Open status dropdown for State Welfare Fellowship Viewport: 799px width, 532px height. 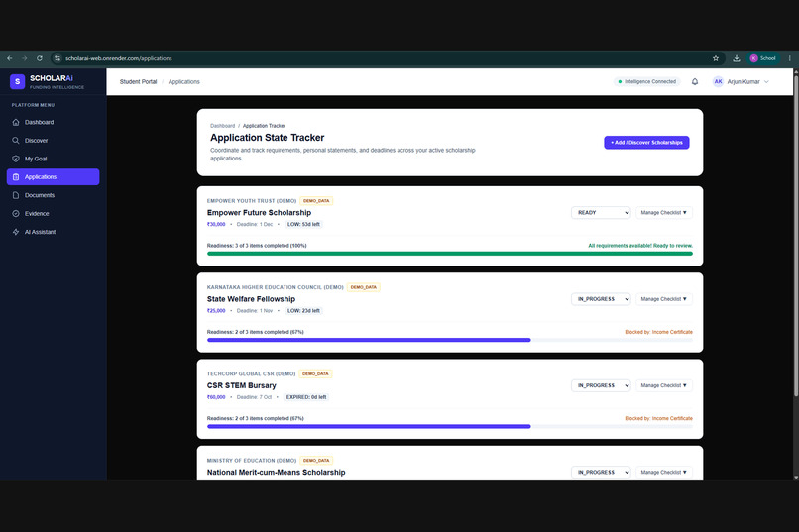point(601,299)
